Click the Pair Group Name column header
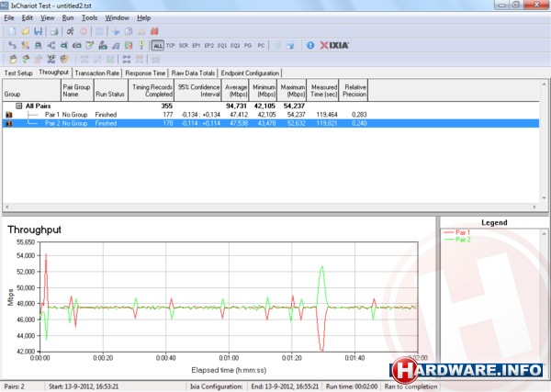The width and height of the screenshot is (551, 392). click(x=77, y=91)
